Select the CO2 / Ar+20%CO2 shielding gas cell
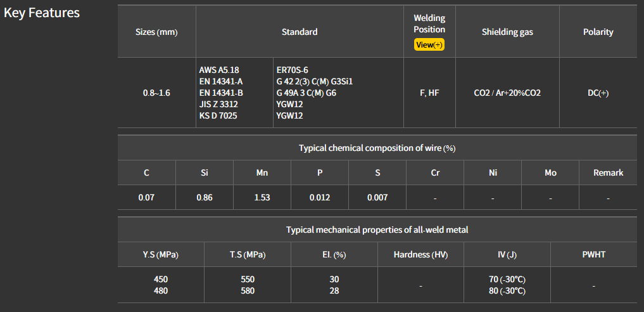This screenshot has width=644, height=312. click(507, 93)
